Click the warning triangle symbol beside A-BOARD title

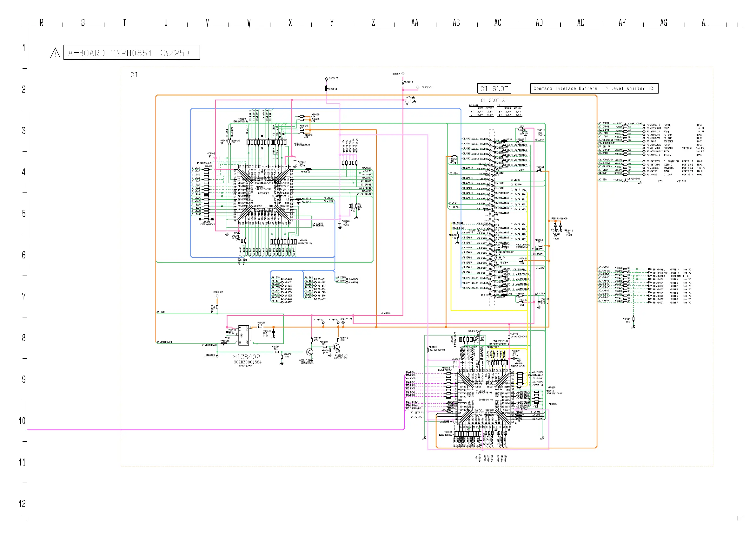click(55, 53)
